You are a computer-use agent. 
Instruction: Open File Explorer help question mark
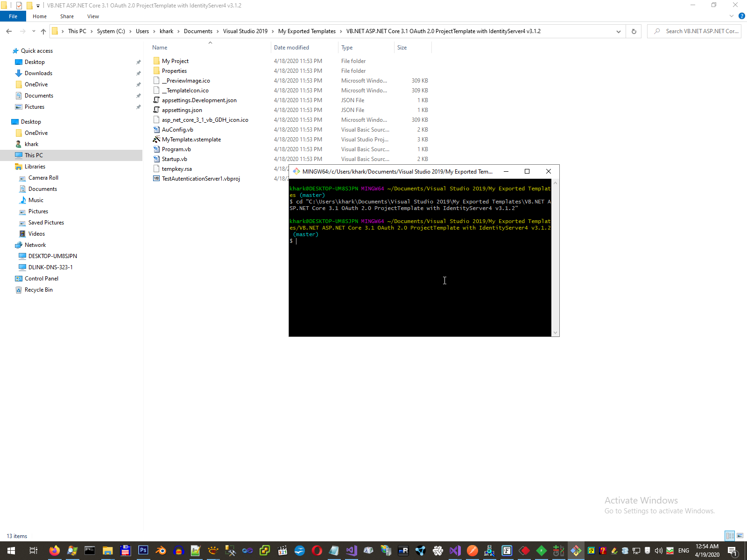(742, 16)
